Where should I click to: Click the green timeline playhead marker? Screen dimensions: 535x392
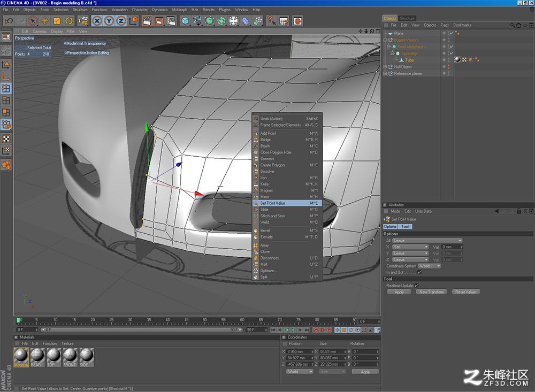coord(18,320)
